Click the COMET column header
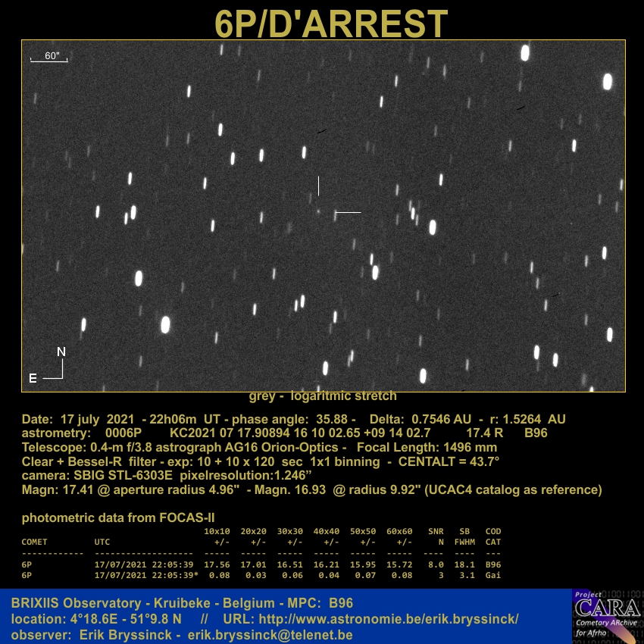The height and width of the screenshot is (644, 644). [35, 542]
